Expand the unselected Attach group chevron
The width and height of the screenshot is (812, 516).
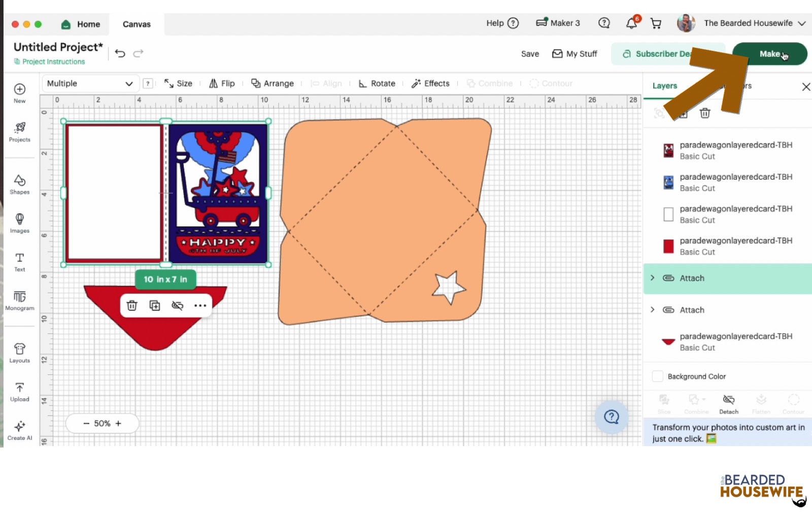pyautogui.click(x=653, y=310)
